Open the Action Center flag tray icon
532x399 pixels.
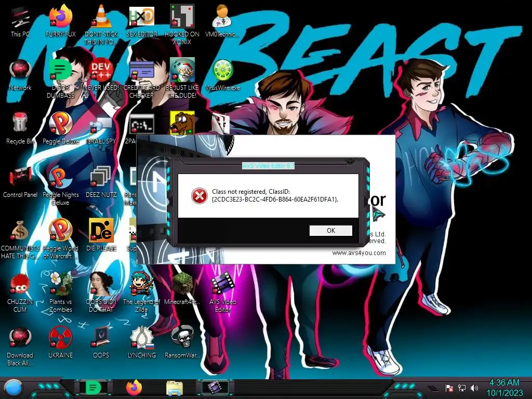pos(449,388)
